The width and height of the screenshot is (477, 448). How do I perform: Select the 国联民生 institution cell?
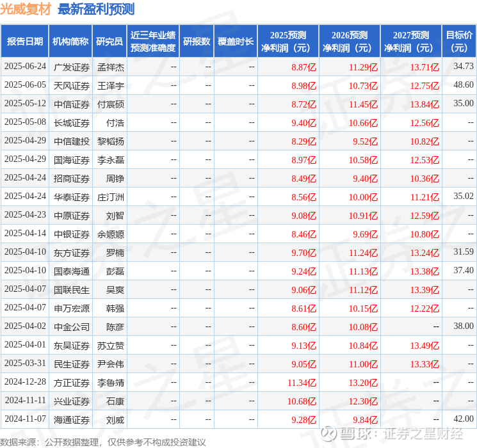[72, 289]
